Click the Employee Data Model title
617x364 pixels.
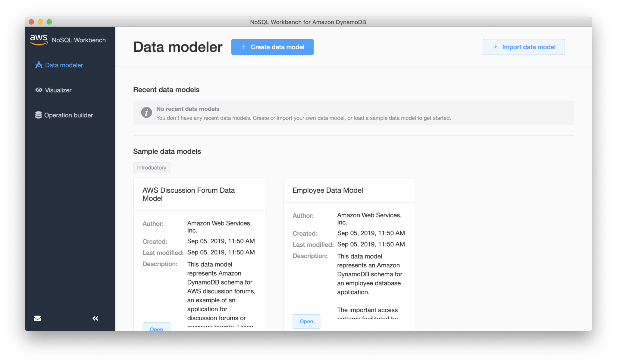pyautogui.click(x=328, y=190)
